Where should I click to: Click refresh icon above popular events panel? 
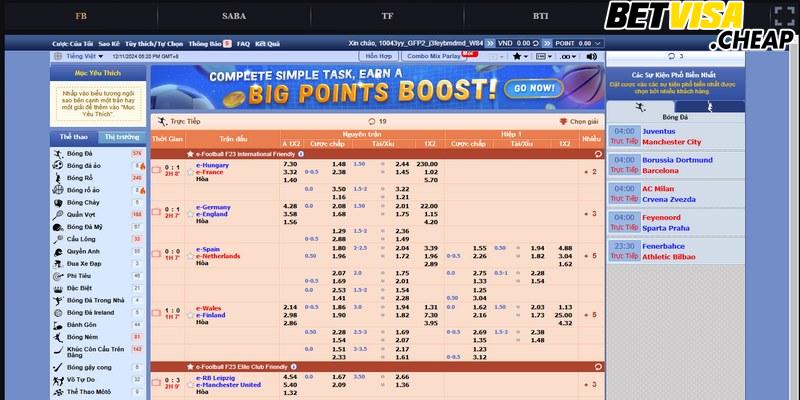click(x=671, y=56)
